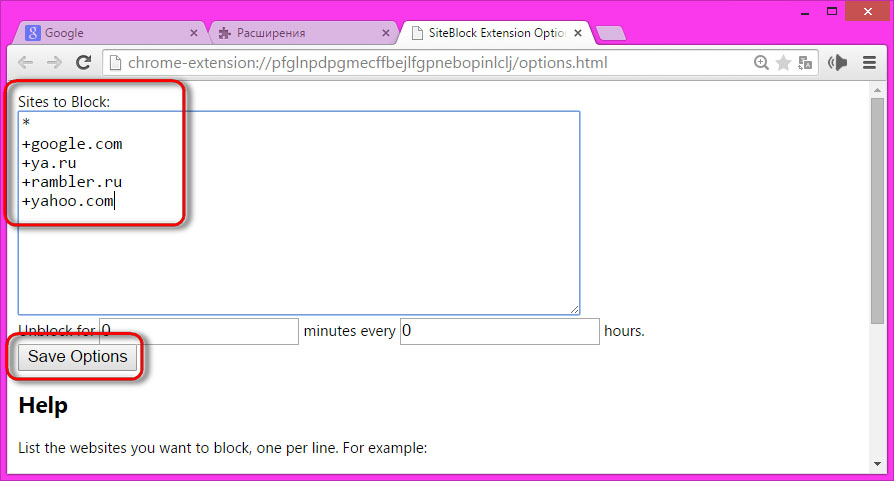Click the translate icon in the address bar
894x481 pixels.
pyautogui.click(x=804, y=63)
